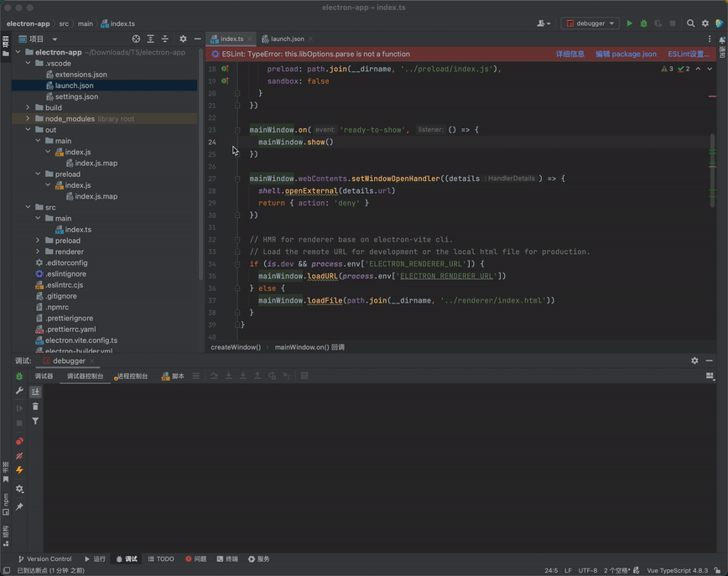Open the user account dropdown in toolbar
728x576 pixels.
pyautogui.click(x=543, y=23)
